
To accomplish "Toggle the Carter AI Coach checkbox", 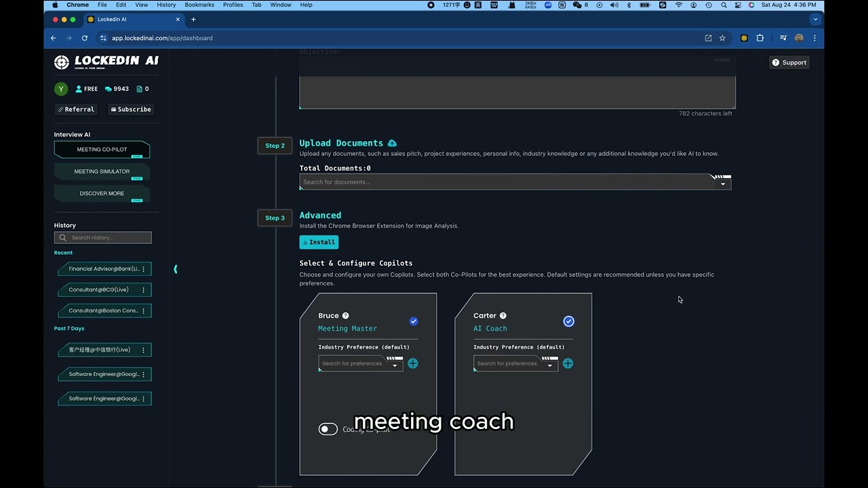I will click(x=568, y=321).
